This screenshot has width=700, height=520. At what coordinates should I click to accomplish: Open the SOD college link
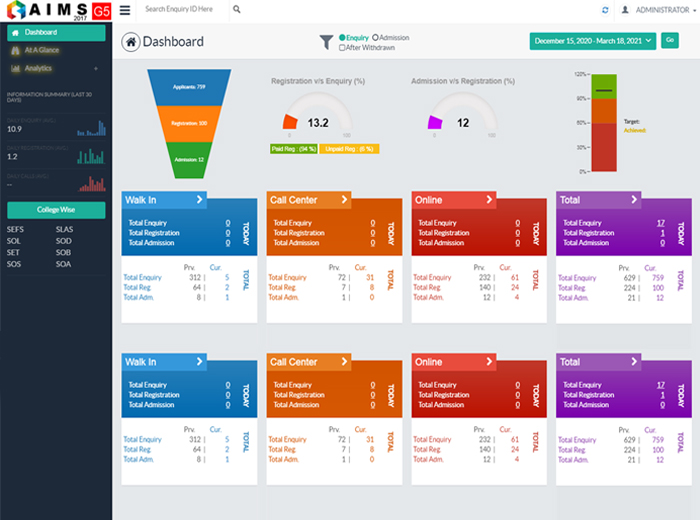[63, 241]
